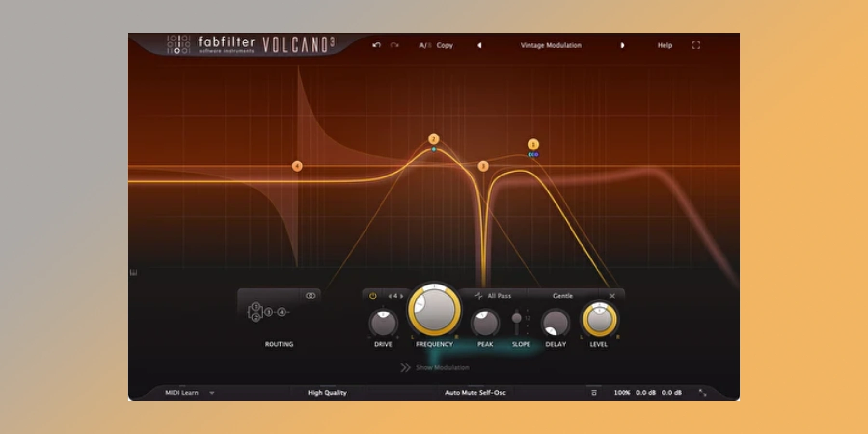Click the Copy button
The height and width of the screenshot is (434, 868).
[x=445, y=45]
